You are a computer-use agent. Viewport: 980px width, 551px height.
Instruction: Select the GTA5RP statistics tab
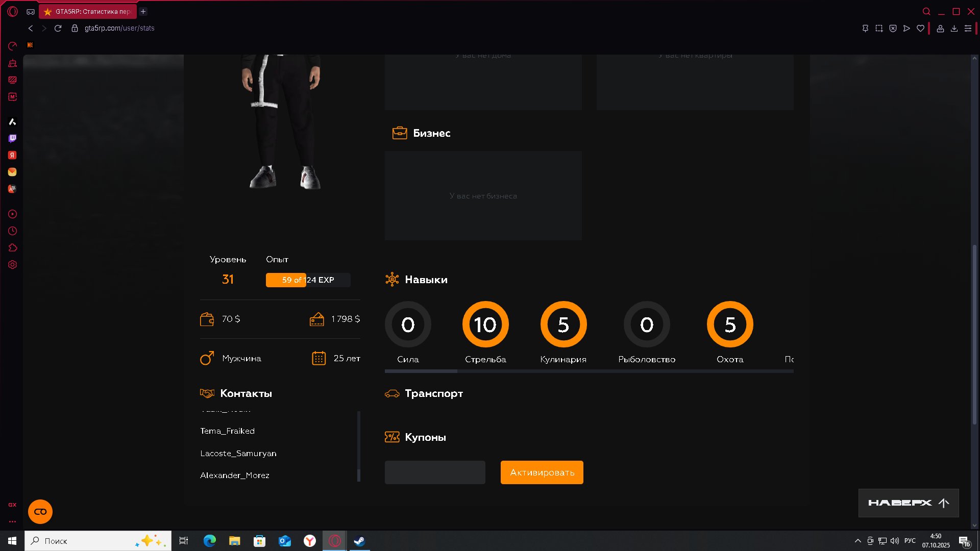88,11
